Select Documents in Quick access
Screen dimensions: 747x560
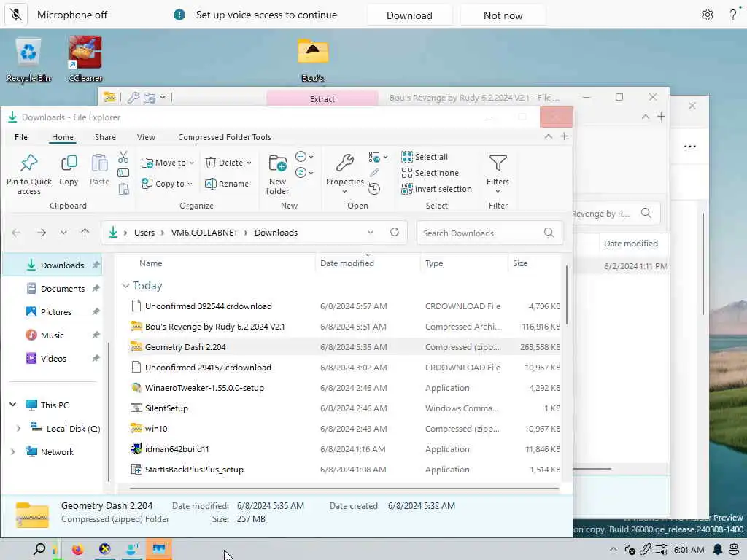click(63, 289)
